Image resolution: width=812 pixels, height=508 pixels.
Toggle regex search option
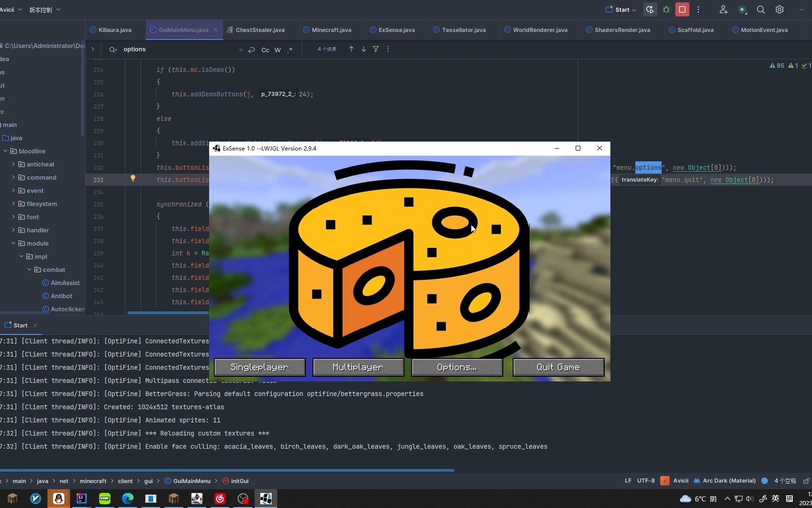click(290, 49)
